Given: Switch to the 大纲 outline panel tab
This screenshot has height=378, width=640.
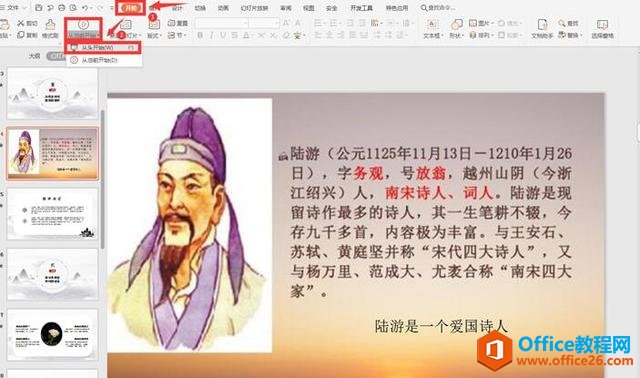Looking at the screenshot, I should tap(35, 56).
